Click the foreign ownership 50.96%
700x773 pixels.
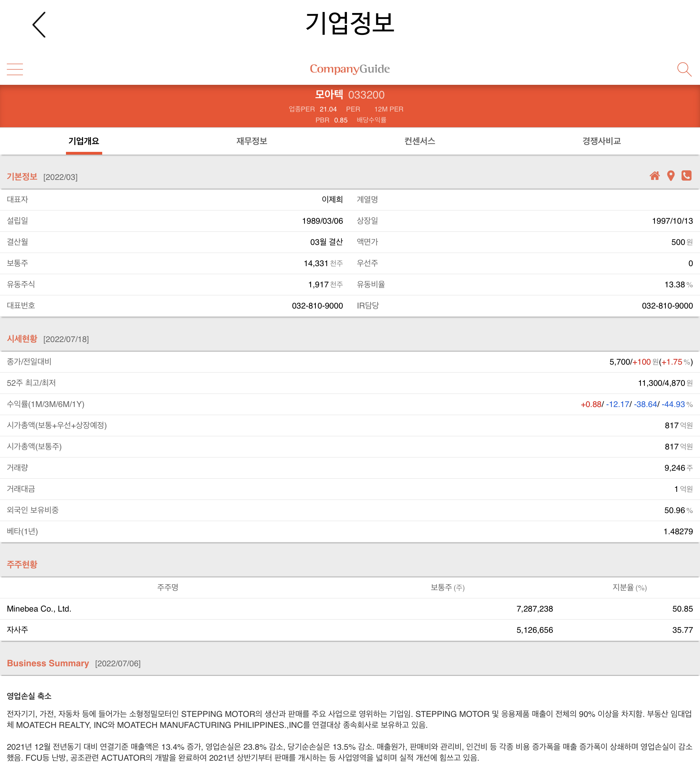(x=678, y=510)
